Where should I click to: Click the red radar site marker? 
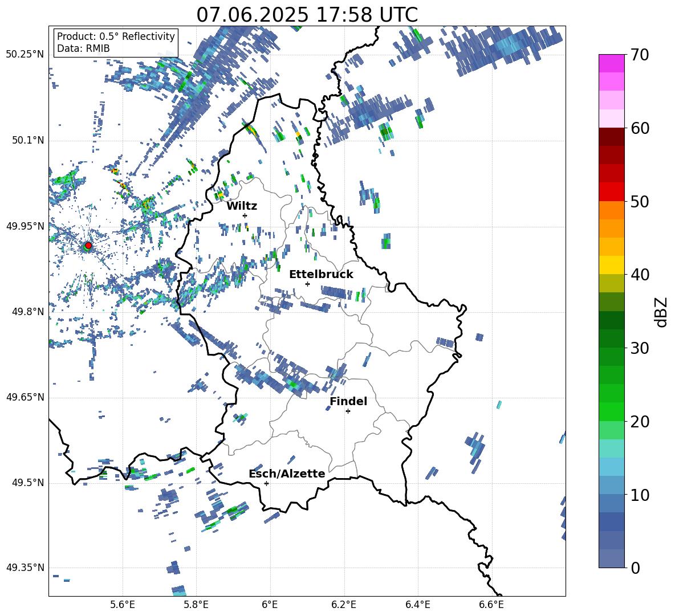click(x=88, y=245)
